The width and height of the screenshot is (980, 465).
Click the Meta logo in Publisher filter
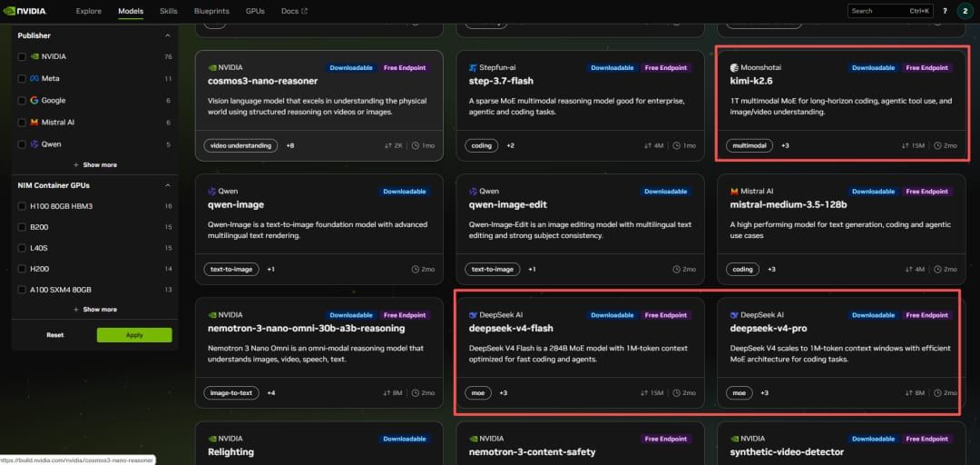coord(34,79)
